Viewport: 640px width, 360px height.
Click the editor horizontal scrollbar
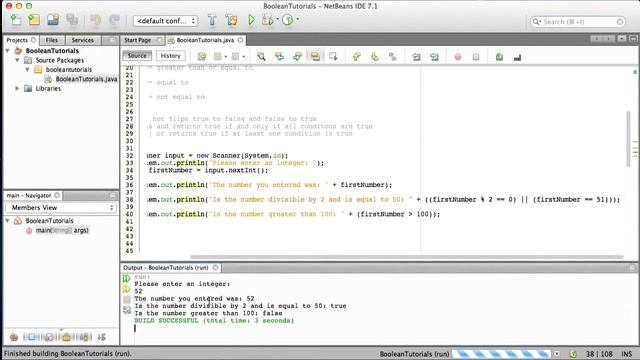(x=407, y=257)
